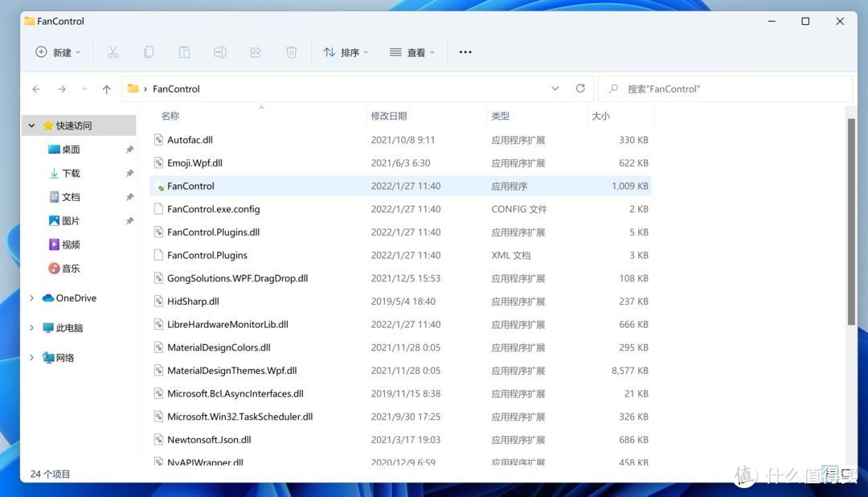
Task: Click 快速访问 label in sidebar
Action: (74, 125)
